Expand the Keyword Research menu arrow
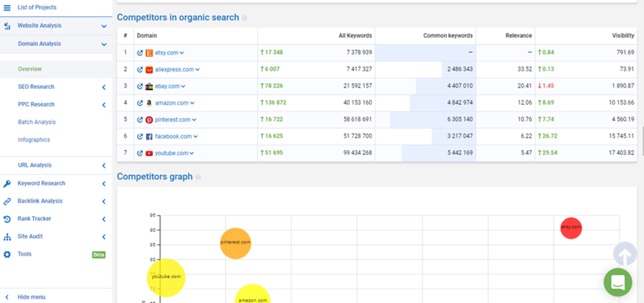Viewport: 644px width, 303px height. click(104, 184)
